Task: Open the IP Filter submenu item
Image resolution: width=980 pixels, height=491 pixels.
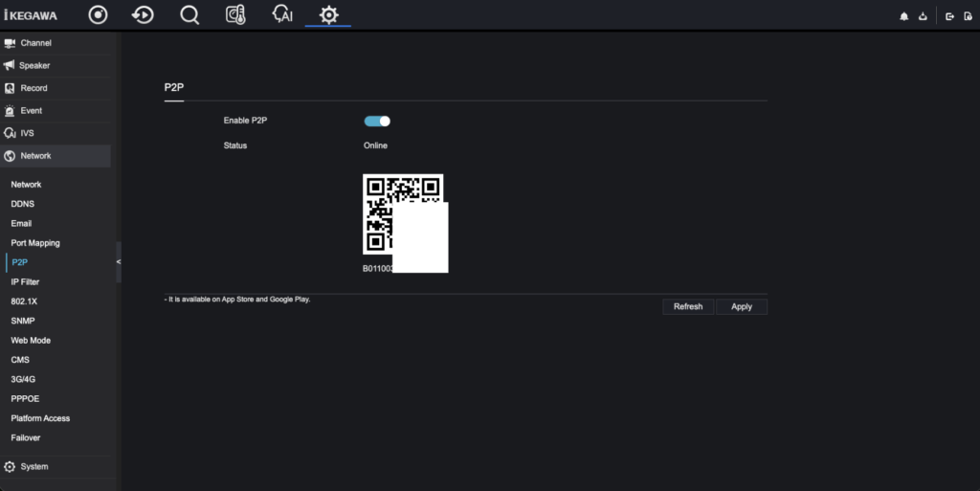Action: point(25,281)
